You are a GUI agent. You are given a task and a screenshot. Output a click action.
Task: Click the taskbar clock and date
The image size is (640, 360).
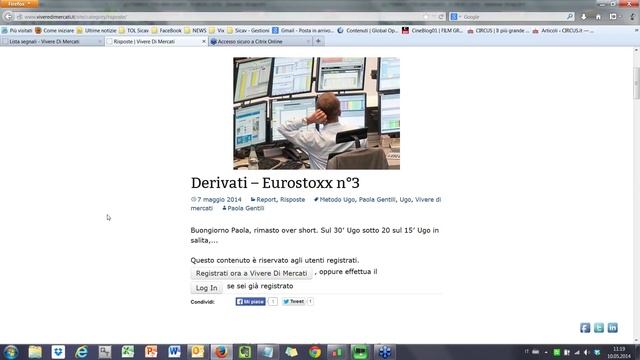pos(619,352)
